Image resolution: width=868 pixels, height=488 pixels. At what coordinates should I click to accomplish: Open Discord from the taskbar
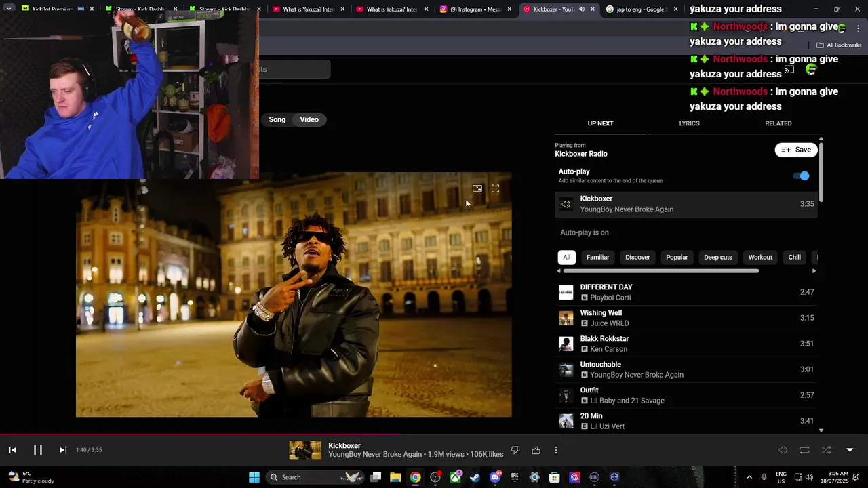(495, 477)
